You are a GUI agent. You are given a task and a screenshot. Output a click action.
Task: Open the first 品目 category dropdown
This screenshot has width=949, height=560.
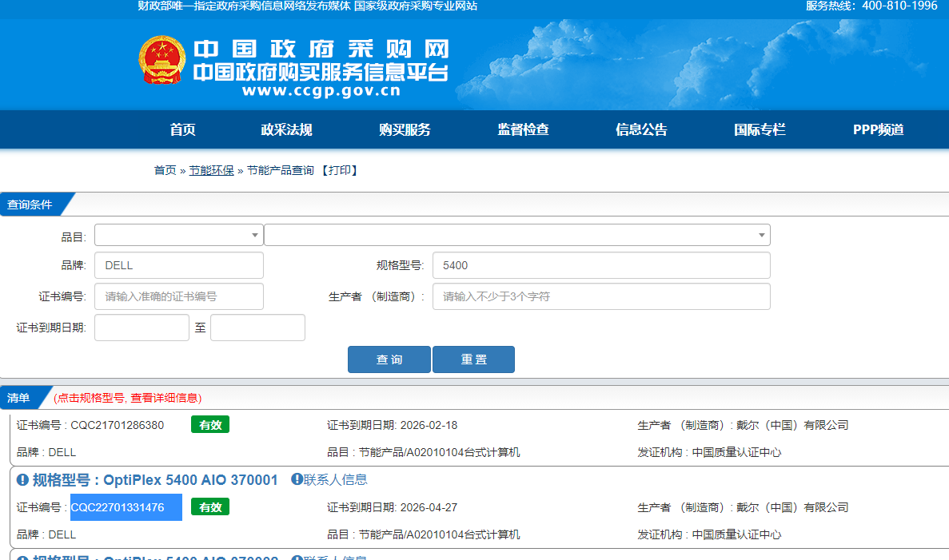178,235
